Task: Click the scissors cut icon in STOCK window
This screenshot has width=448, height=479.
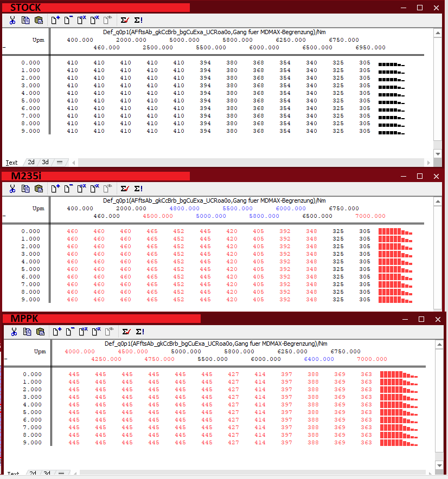Action: pyautogui.click(x=12, y=20)
